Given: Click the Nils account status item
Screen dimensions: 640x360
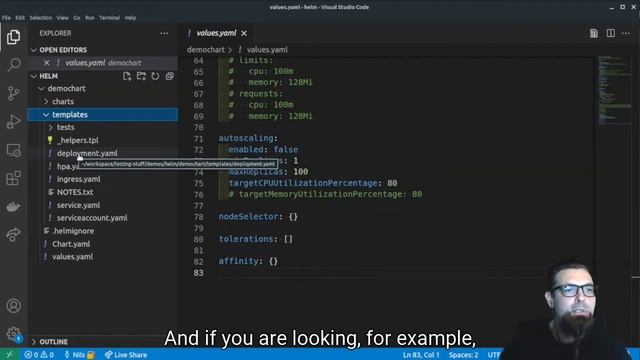Looking at the screenshot, I should point(80,355).
